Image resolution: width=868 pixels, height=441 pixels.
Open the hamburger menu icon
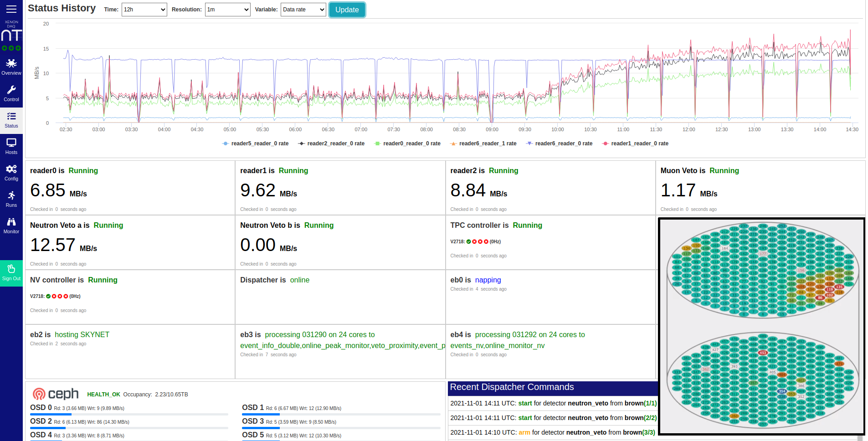point(11,9)
